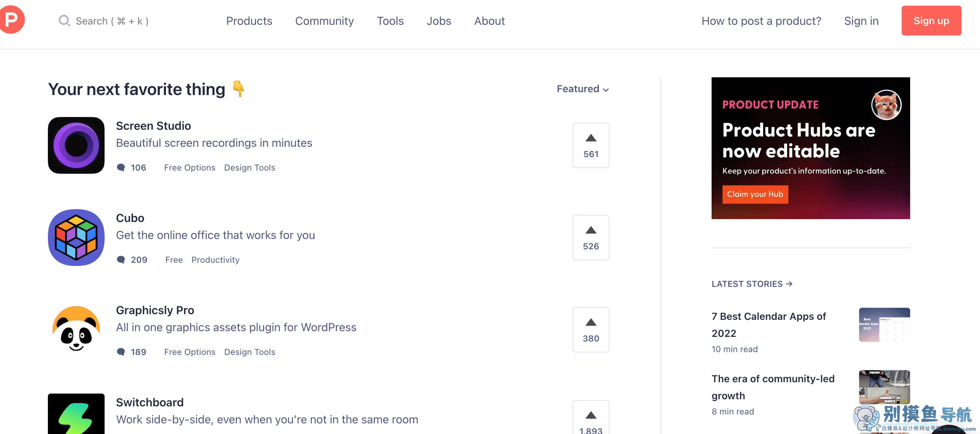Go to the Jobs page
The width and height of the screenshot is (980, 434).
(439, 21)
